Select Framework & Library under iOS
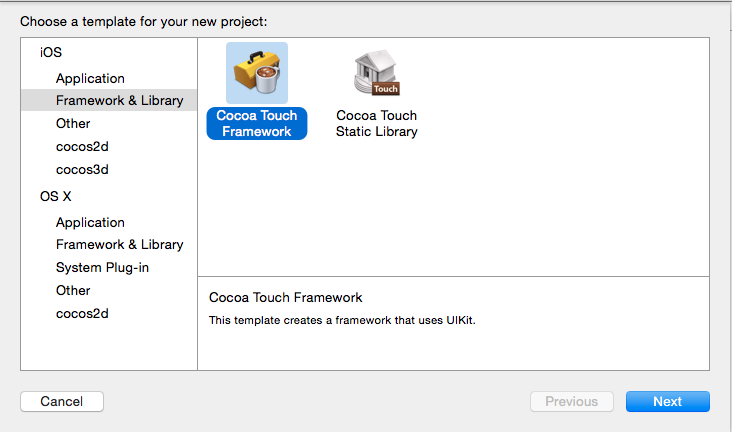The image size is (732, 432). (119, 101)
